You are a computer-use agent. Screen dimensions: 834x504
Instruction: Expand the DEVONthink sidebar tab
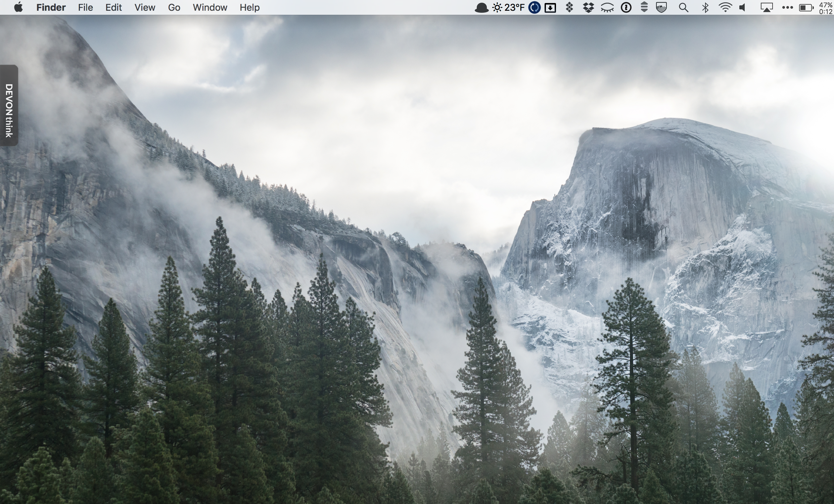coord(9,106)
